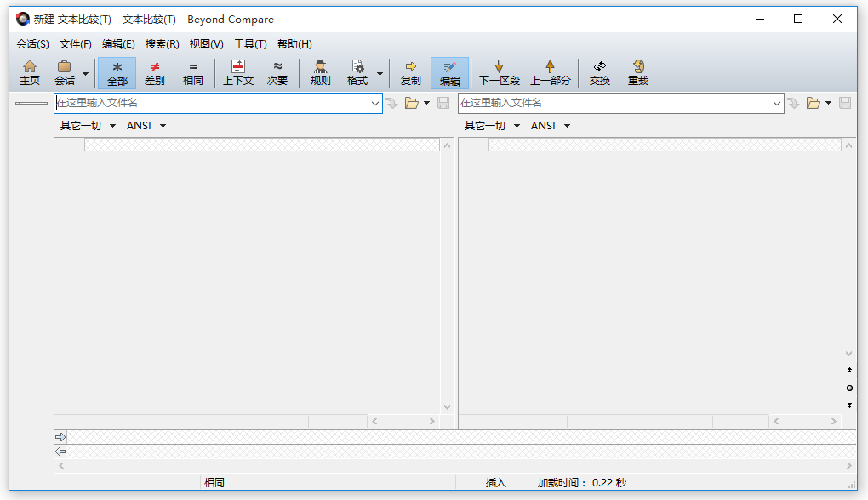Click bottom detail scroll right arrow

pos(849,466)
